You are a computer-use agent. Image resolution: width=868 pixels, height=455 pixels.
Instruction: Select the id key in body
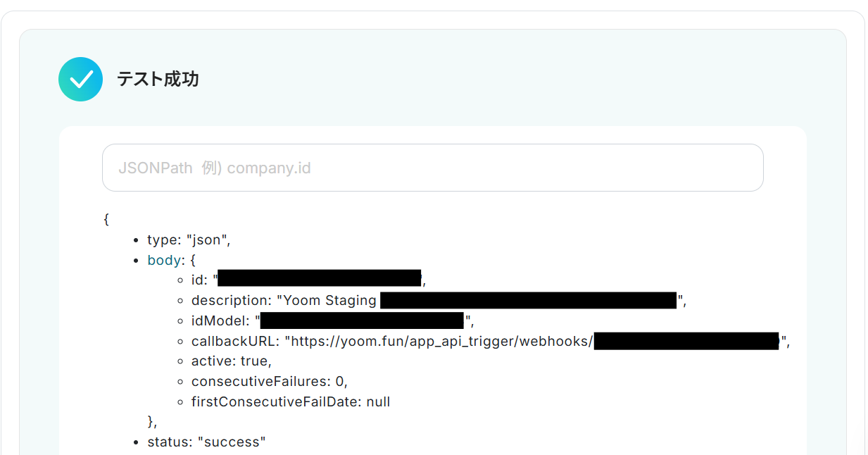point(198,280)
